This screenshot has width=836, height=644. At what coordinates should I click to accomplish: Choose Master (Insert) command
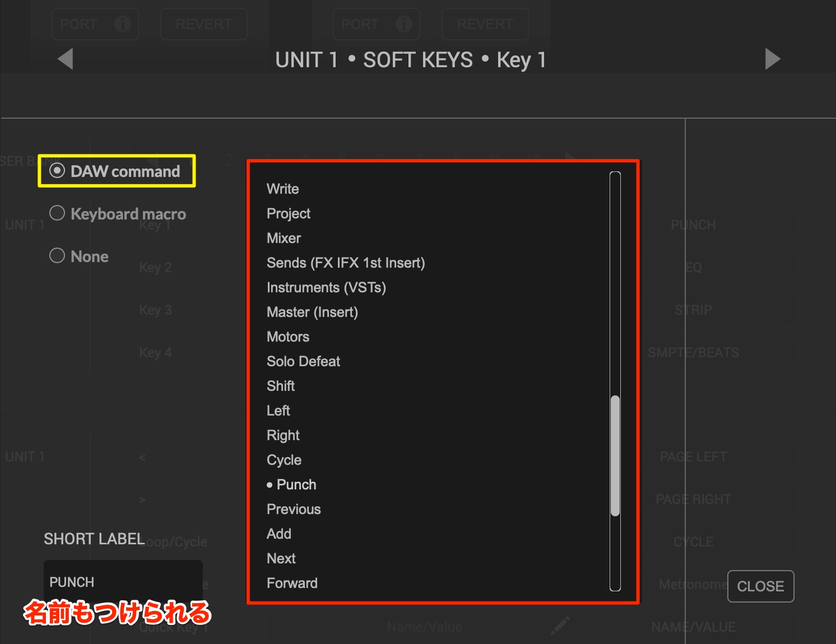312,312
